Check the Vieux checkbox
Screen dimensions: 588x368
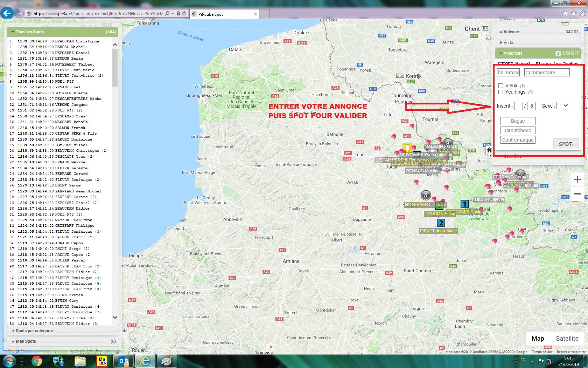coord(500,86)
